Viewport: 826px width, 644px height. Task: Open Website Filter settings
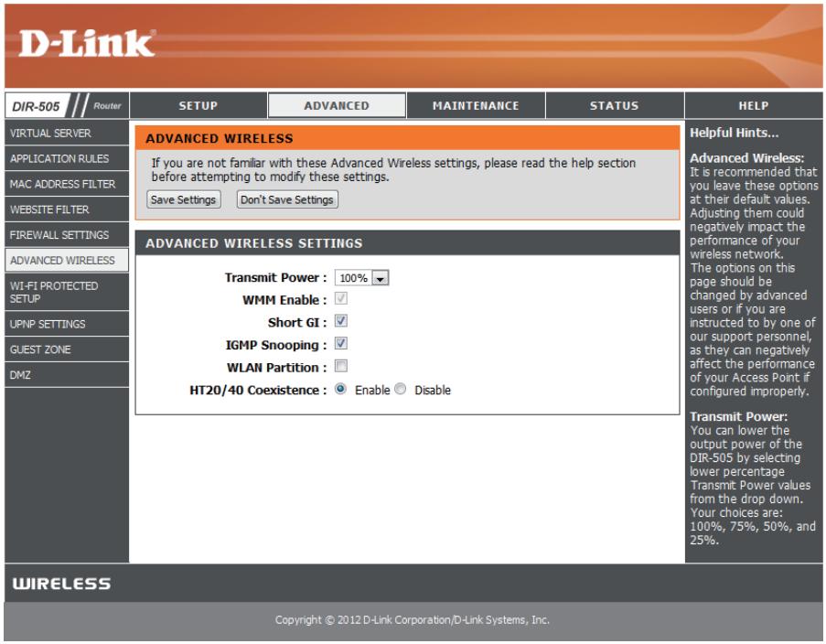point(67,209)
